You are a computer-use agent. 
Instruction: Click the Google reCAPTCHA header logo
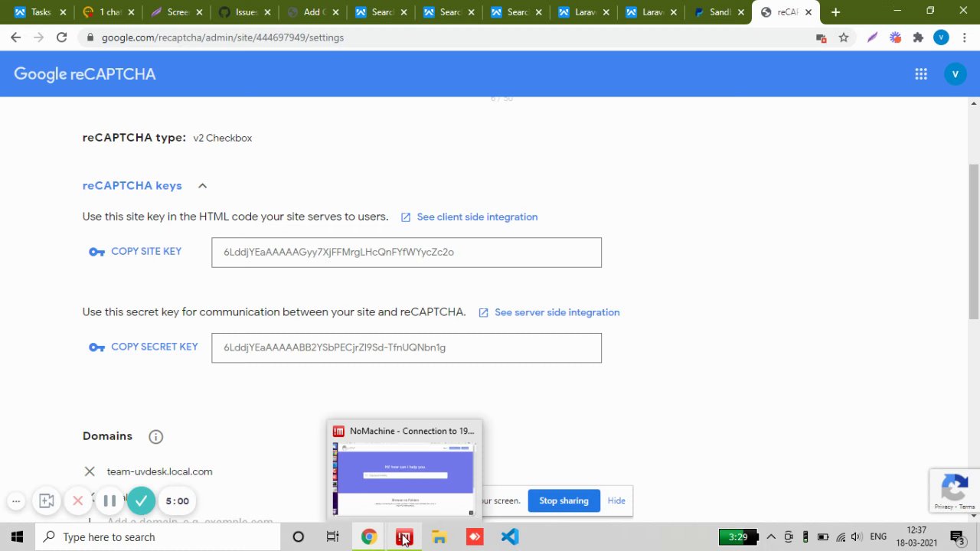[x=85, y=74]
